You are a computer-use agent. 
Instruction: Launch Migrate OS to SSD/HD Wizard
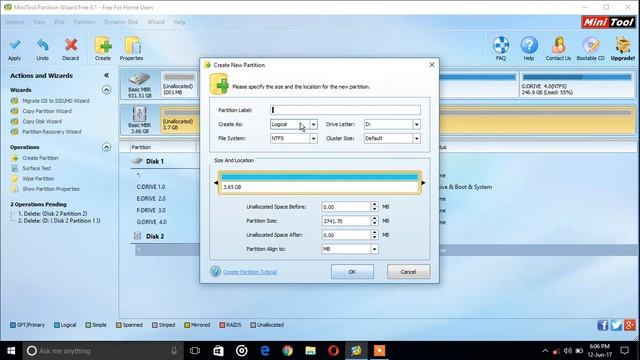[56, 101]
